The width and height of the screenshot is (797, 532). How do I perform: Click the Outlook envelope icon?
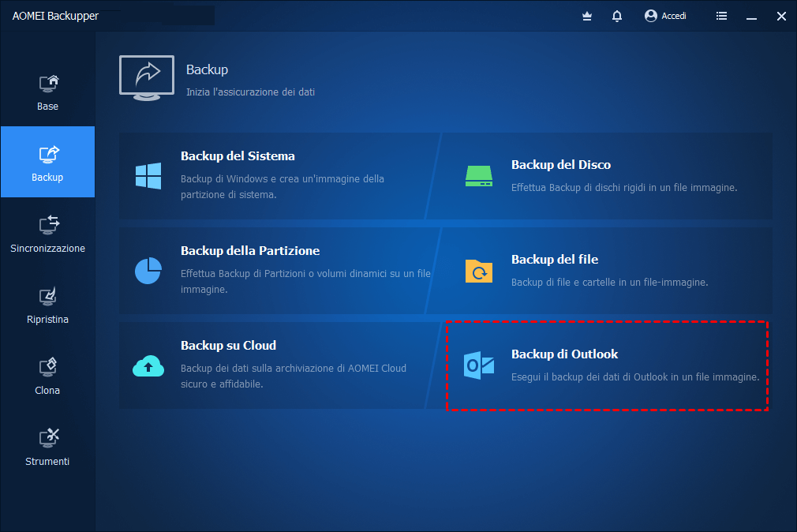[479, 365]
